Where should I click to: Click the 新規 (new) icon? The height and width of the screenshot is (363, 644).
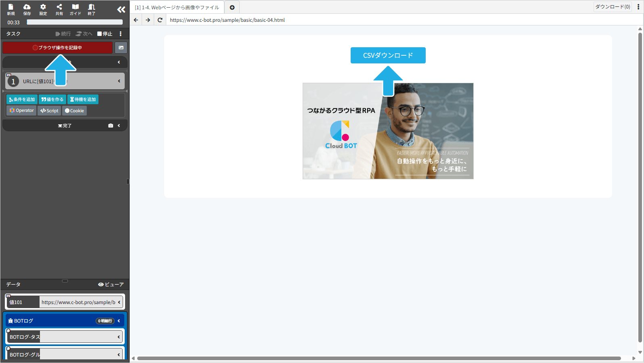[11, 9]
